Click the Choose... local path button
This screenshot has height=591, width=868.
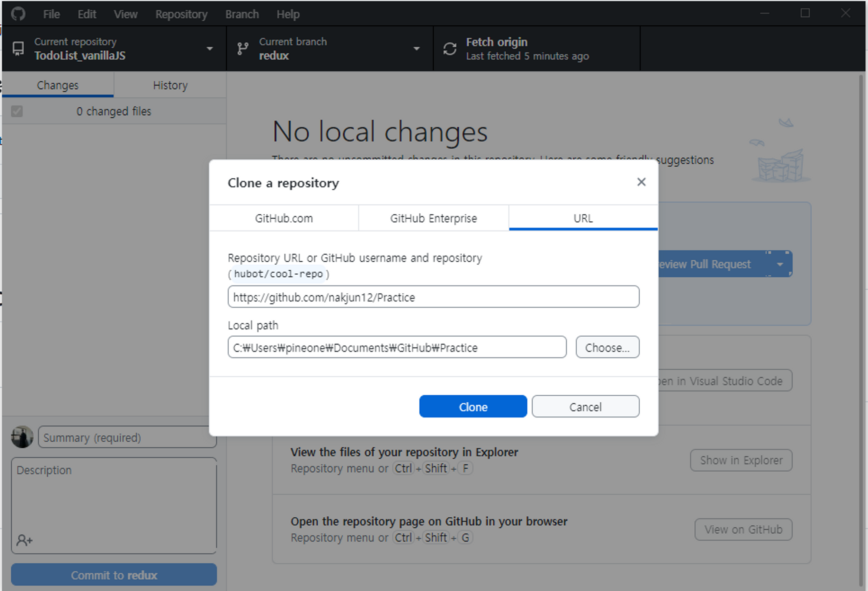pyautogui.click(x=607, y=347)
